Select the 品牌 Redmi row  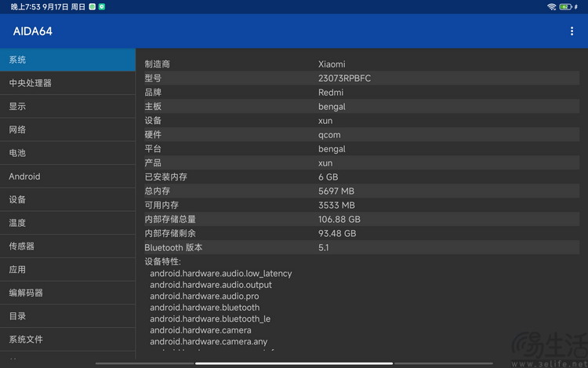click(362, 93)
